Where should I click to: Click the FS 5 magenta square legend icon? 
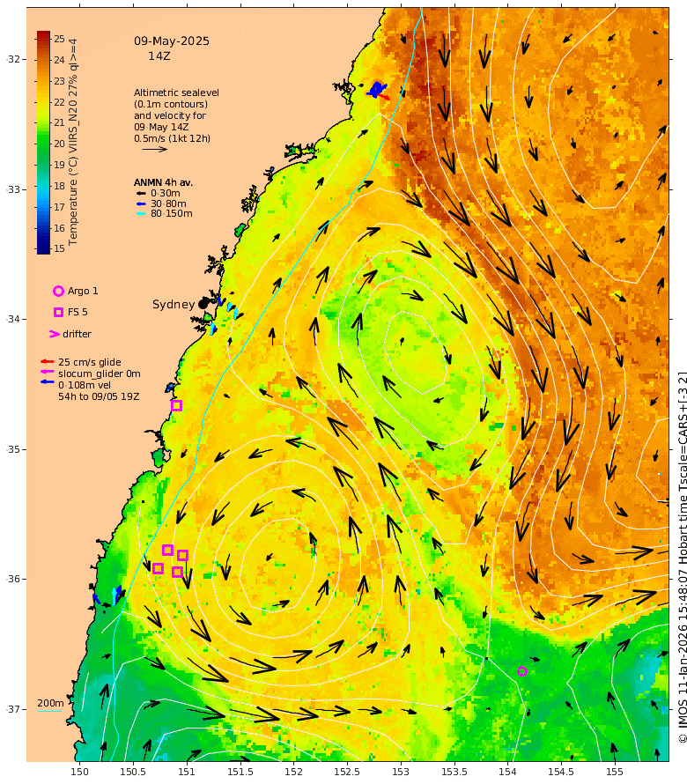[x=58, y=312]
